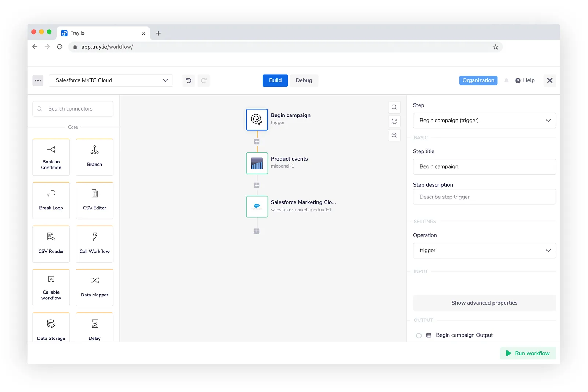
Task: Expand the Step selector dropdown
Action: tap(484, 121)
